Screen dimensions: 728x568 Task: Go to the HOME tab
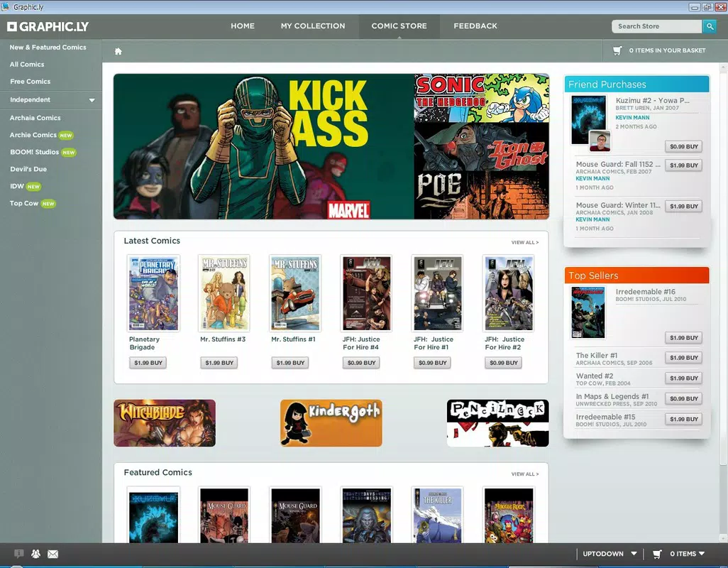(243, 26)
